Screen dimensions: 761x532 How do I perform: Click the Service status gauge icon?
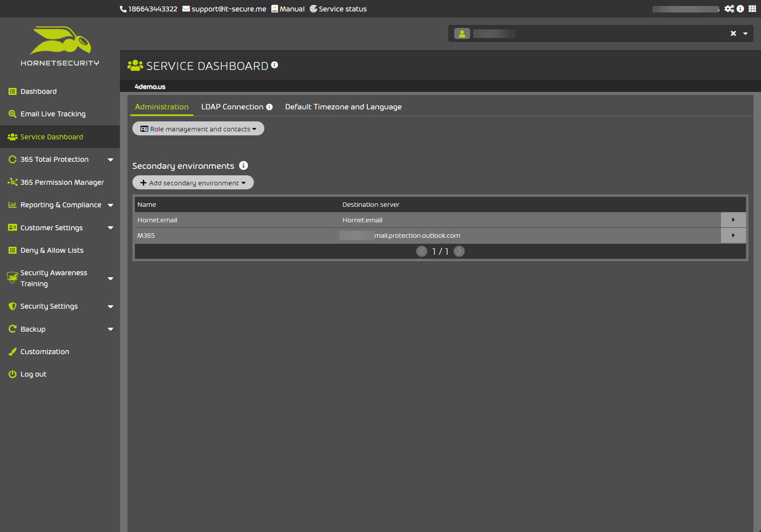313,9
